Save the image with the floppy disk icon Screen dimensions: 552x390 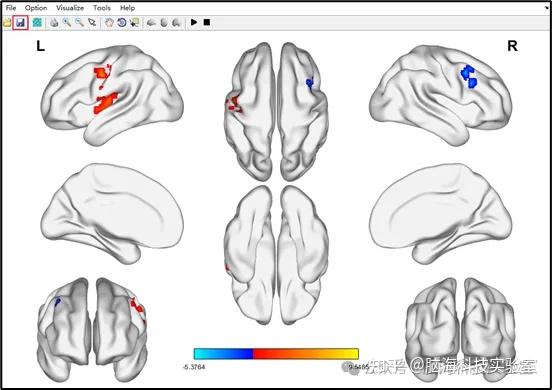[x=20, y=23]
